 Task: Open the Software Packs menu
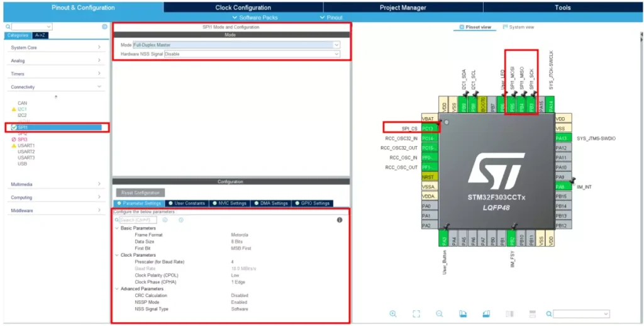(255, 18)
